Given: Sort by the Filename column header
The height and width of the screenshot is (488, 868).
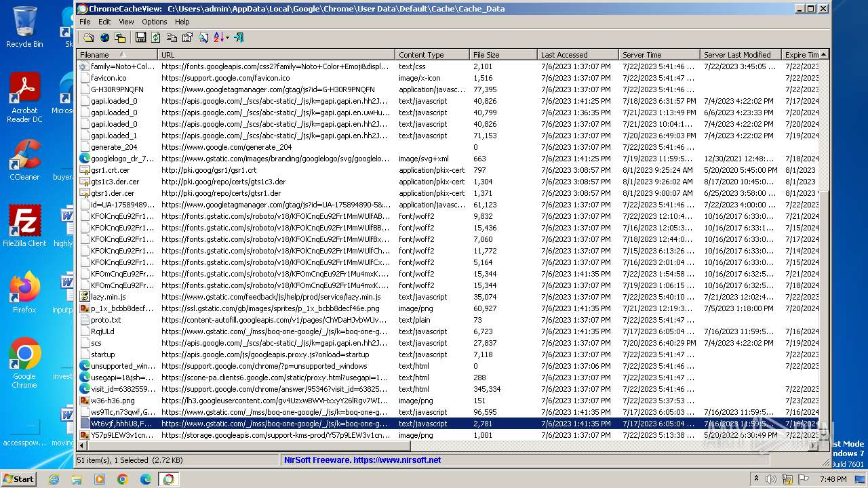Looking at the screenshot, I should coord(117,55).
